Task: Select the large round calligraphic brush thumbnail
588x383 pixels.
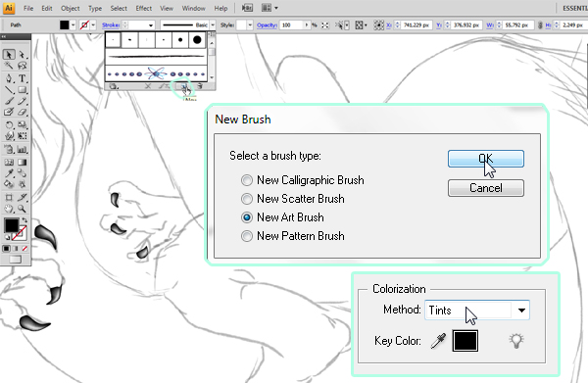Action: pos(197,40)
